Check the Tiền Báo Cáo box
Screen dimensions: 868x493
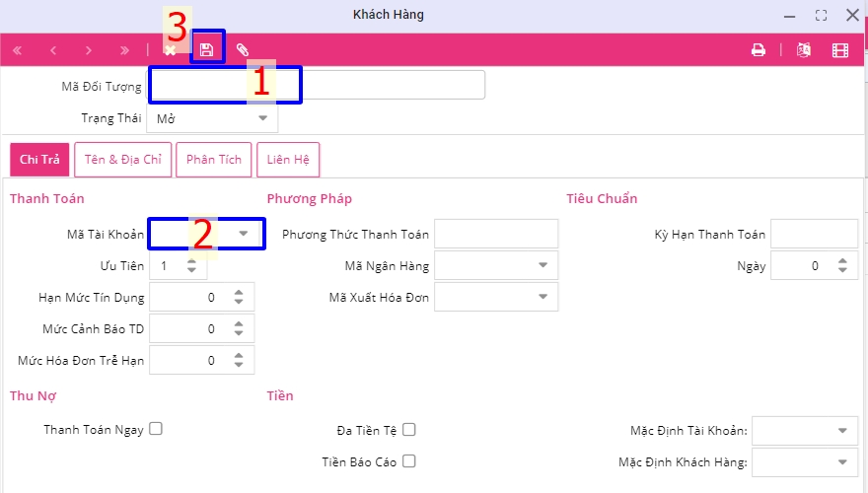tap(409, 460)
